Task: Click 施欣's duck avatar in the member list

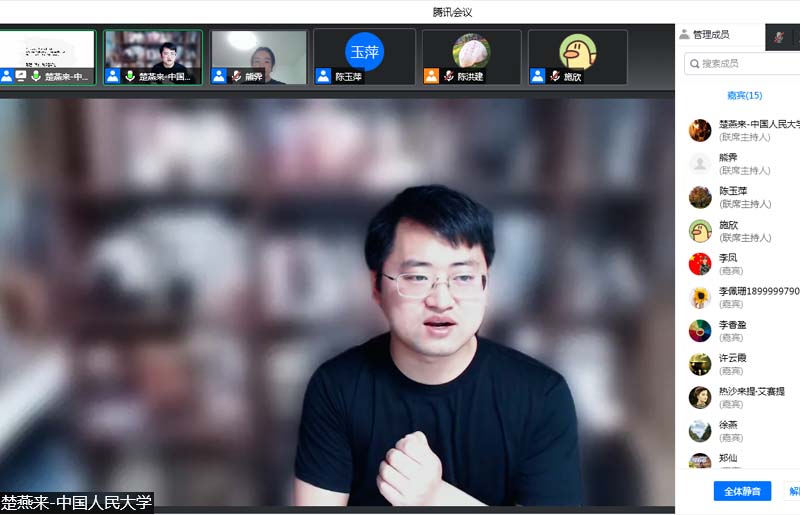Action: click(700, 231)
